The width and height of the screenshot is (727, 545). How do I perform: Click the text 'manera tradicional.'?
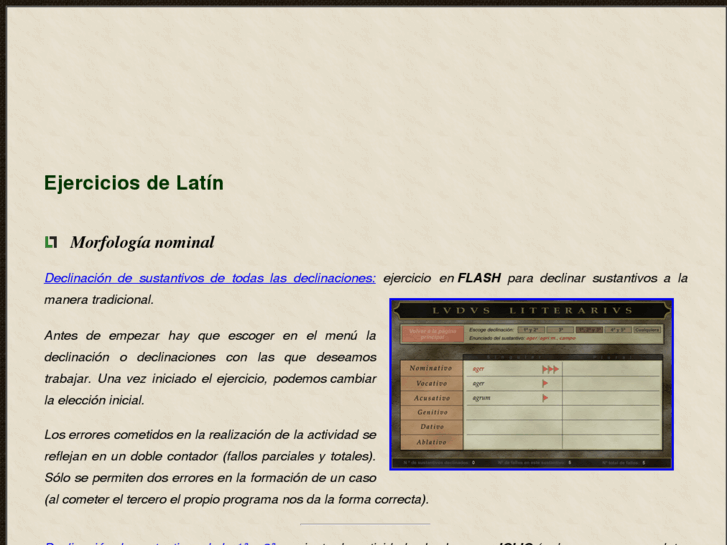click(99, 300)
